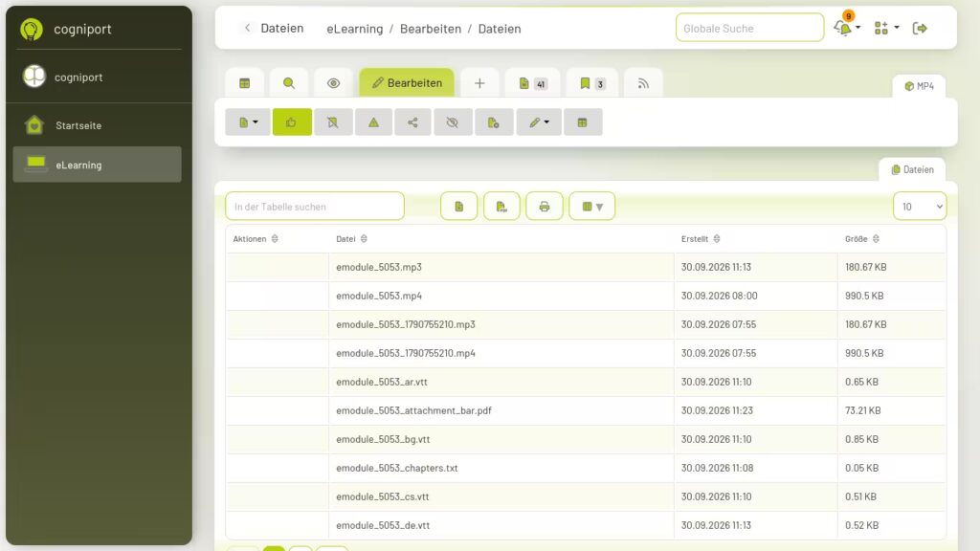The image size is (980, 551).
Task: Click the file settings icon
Action: coord(494,122)
